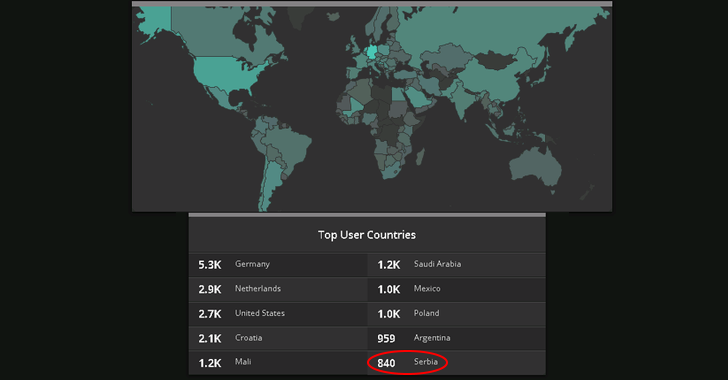Select the Argentina 959 entry
The height and width of the screenshot is (380, 728).
[x=456, y=339]
